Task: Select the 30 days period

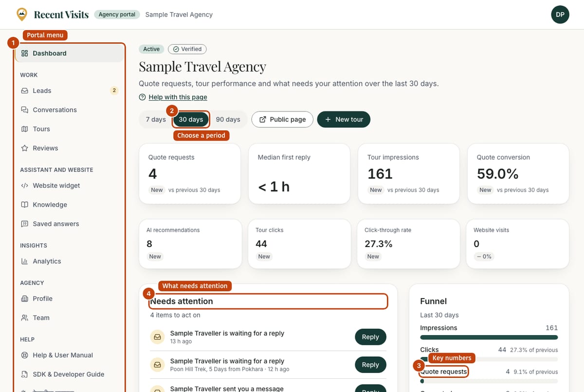Action: coord(191,120)
